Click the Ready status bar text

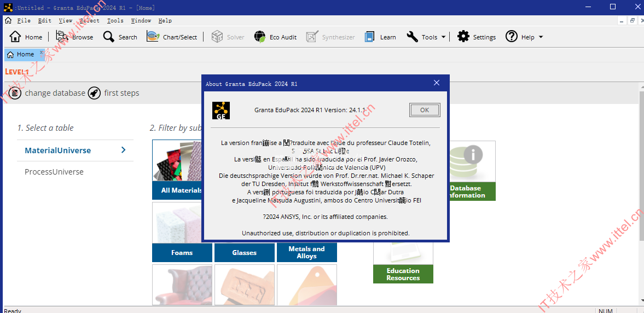coord(13,310)
